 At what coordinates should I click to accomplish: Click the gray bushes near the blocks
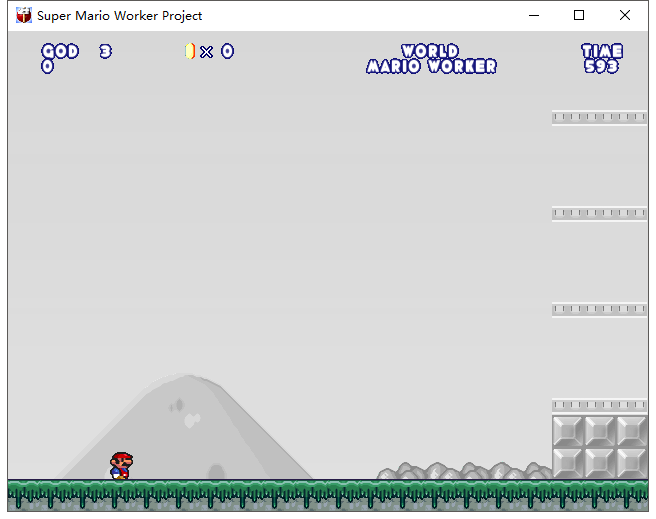coord(464,470)
